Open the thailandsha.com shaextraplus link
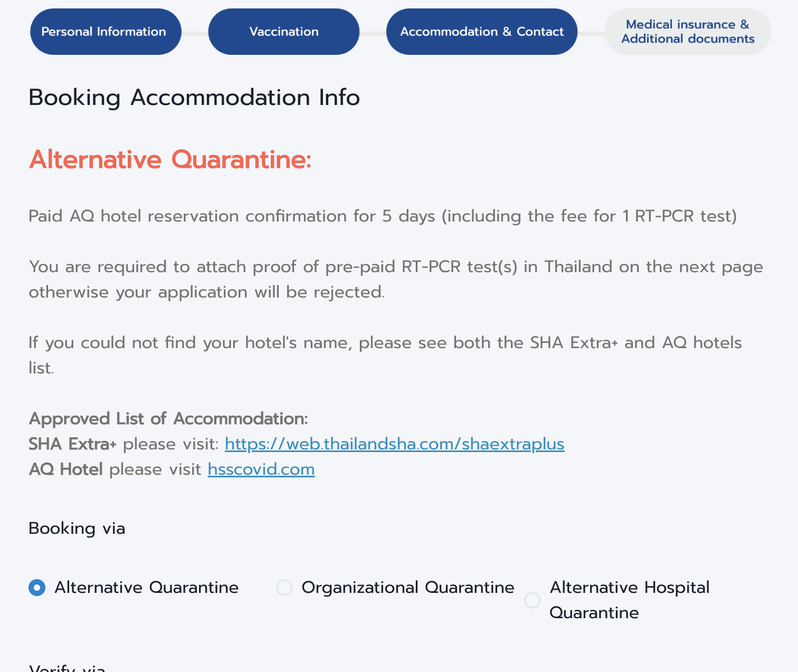Viewport: 798px width, 672px height. [395, 444]
